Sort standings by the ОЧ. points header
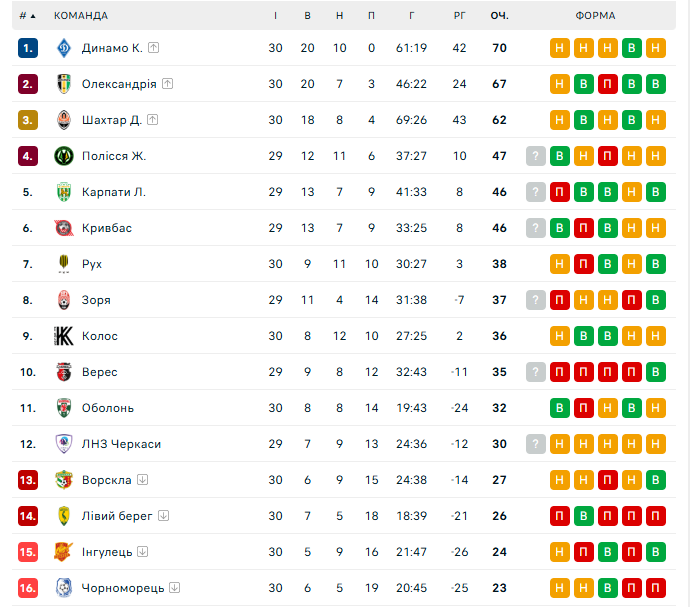690x607 pixels. tap(499, 16)
